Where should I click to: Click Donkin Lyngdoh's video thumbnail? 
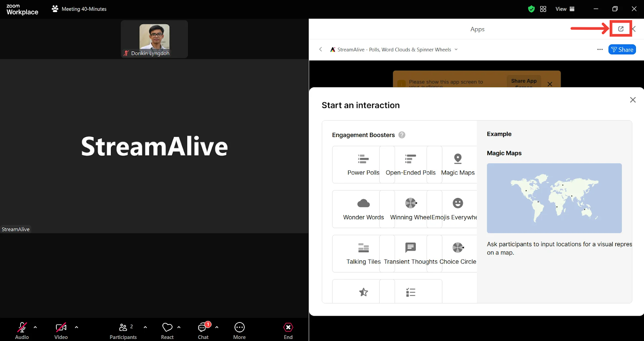154,39
